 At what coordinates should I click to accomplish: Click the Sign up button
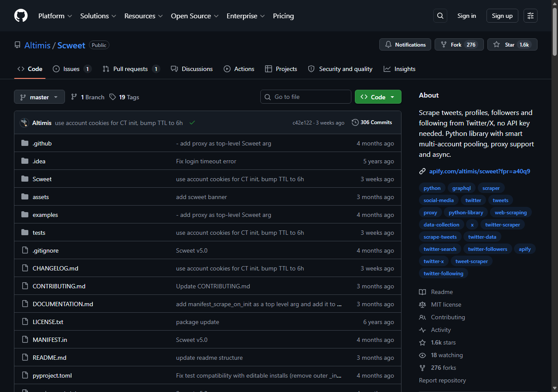(x=502, y=16)
